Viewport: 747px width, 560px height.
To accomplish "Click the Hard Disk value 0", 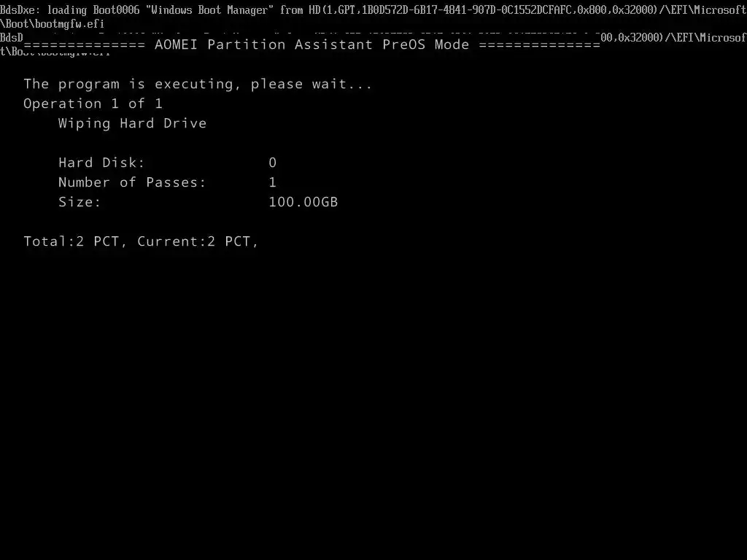I will pos(273,163).
